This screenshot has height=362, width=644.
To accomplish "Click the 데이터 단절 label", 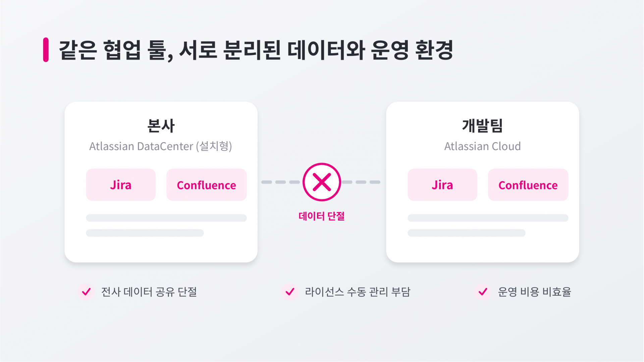I will coord(322,216).
